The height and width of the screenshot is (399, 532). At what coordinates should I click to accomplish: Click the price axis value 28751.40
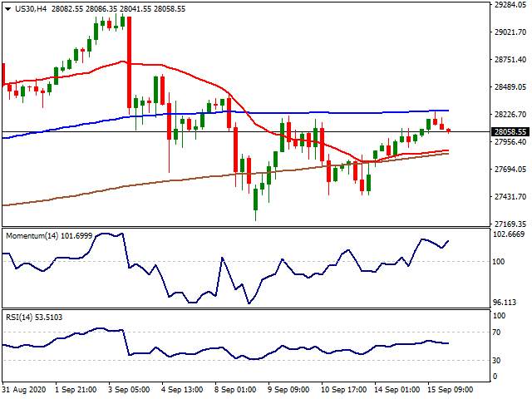(x=510, y=59)
